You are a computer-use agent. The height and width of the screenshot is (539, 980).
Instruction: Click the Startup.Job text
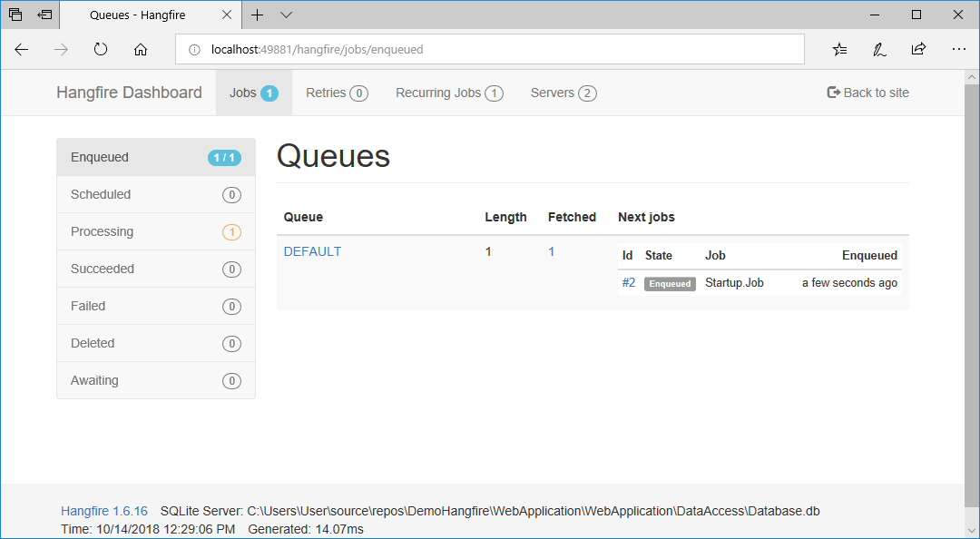[734, 282]
